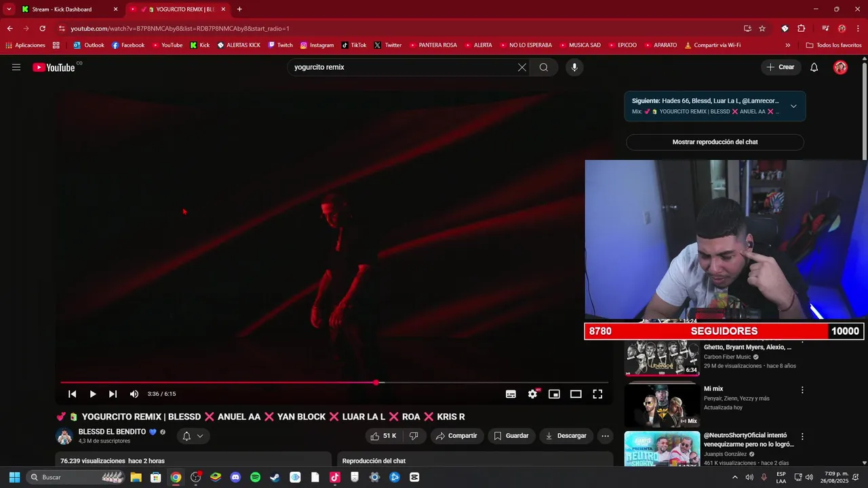Open the Windows Start menu
868x488 pixels.
click(14, 477)
